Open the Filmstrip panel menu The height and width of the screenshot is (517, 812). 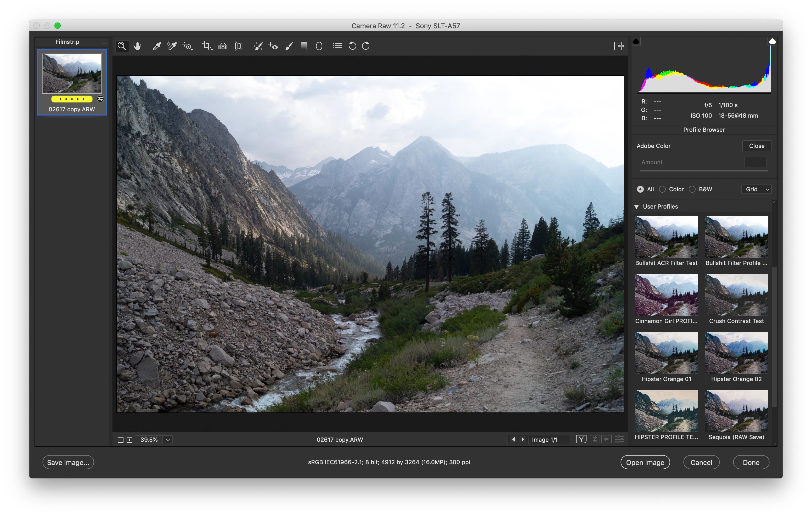coord(104,42)
